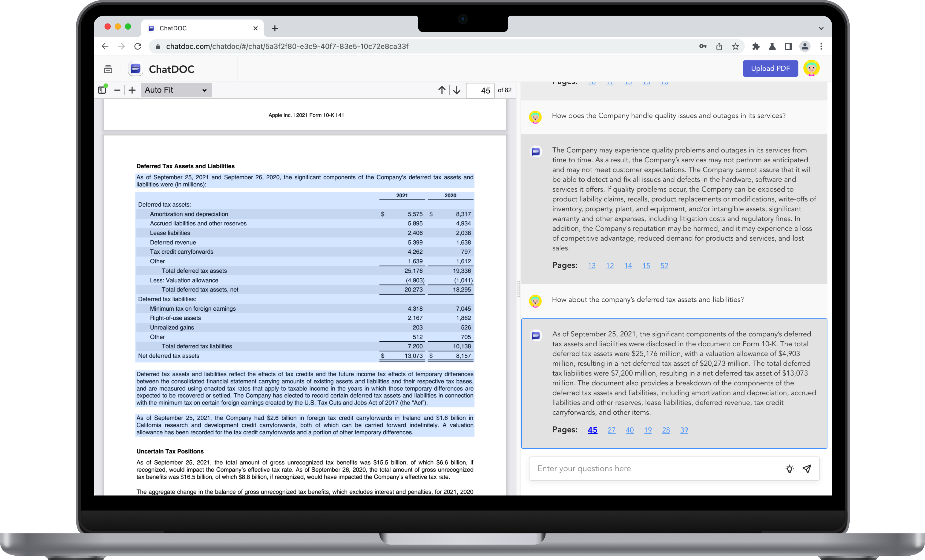Screen dimensions: 925x560
Task: Toggle the PDF sidebar panel icon
Action: (x=102, y=90)
